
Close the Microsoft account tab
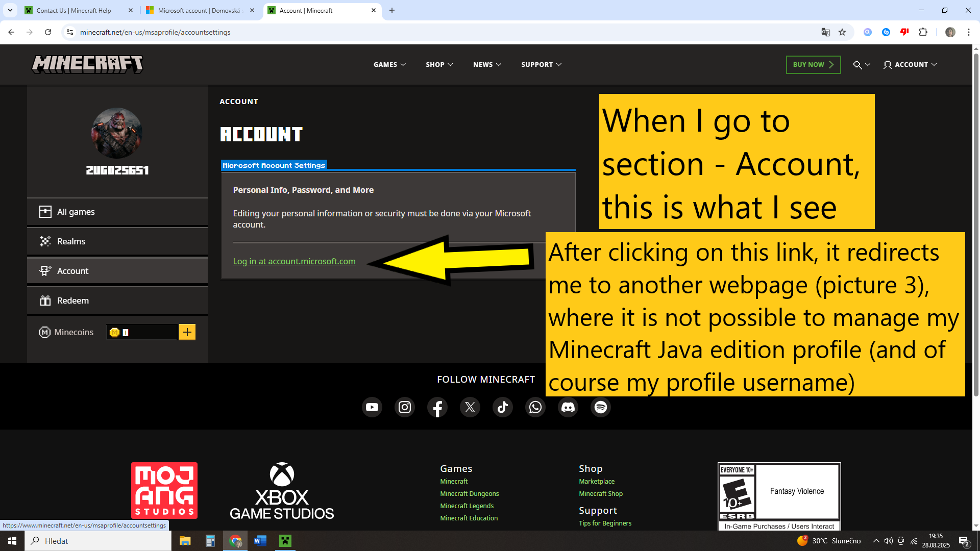tap(252, 10)
